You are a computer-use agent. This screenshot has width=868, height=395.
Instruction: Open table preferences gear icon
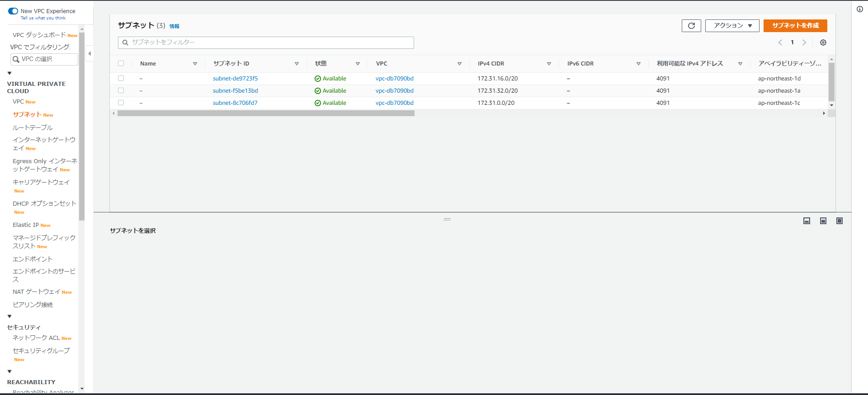point(823,42)
